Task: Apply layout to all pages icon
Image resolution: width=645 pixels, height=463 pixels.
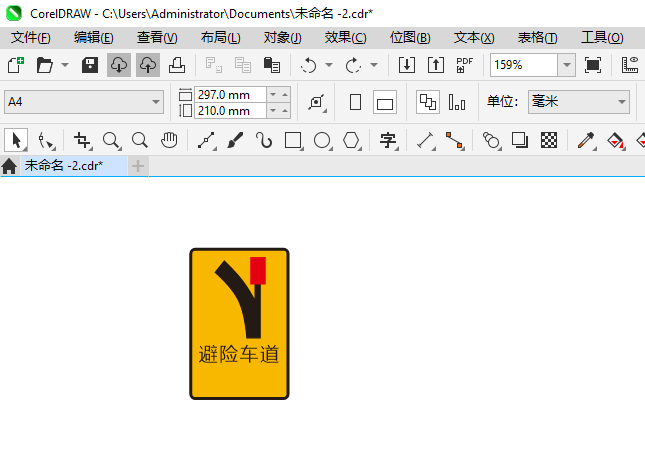Action: [x=428, y=102]
